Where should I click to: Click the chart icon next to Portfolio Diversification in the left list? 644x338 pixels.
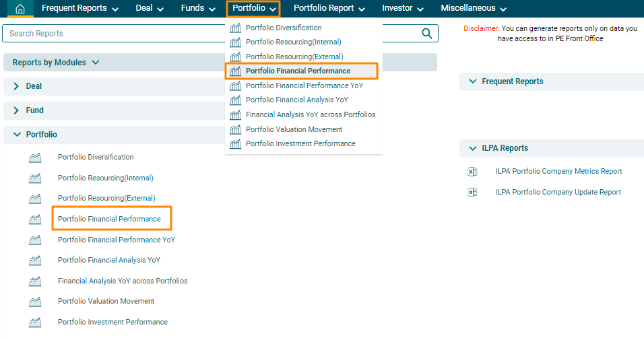point(35,158)
